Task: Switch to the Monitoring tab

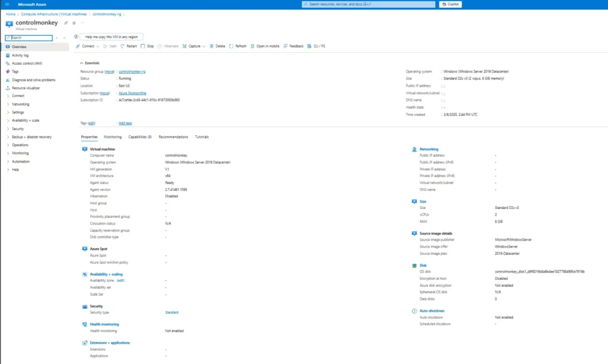Action: point(112,137)
